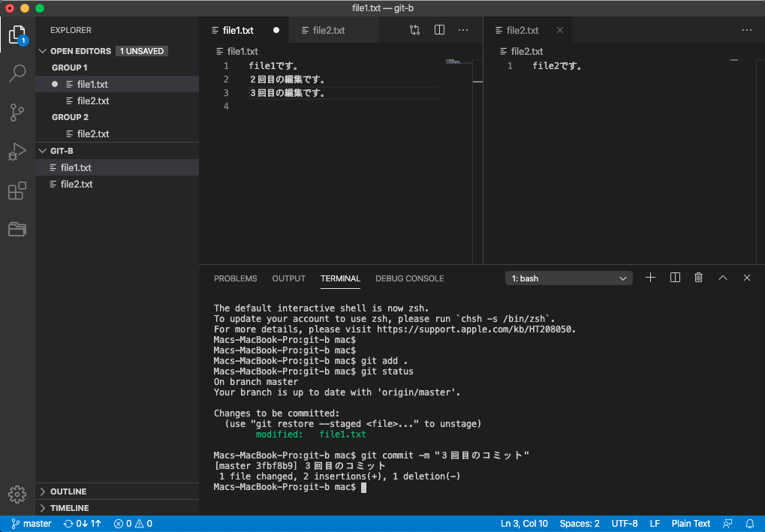The height and width of the screenshot is (532, 765).
Task: Change encoding via UTF-8 status item
Action: point(625,524)
